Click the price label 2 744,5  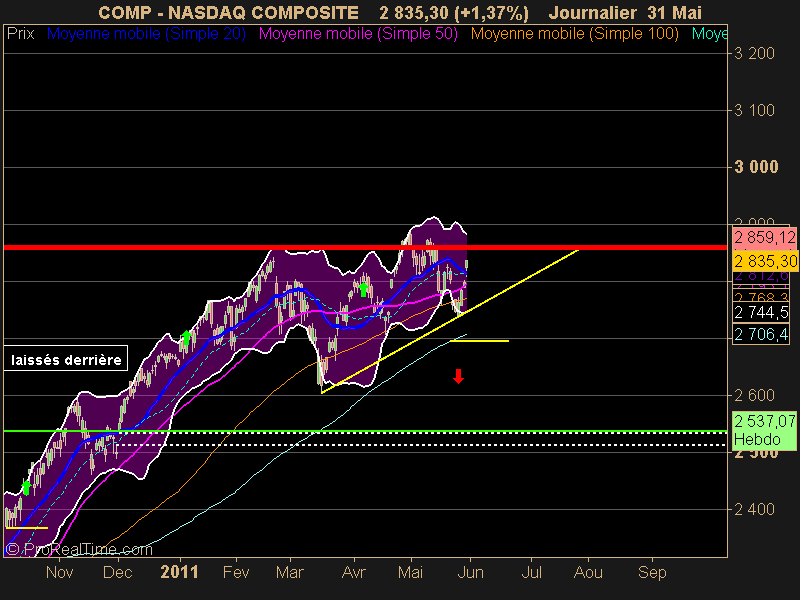pos(761,312)
